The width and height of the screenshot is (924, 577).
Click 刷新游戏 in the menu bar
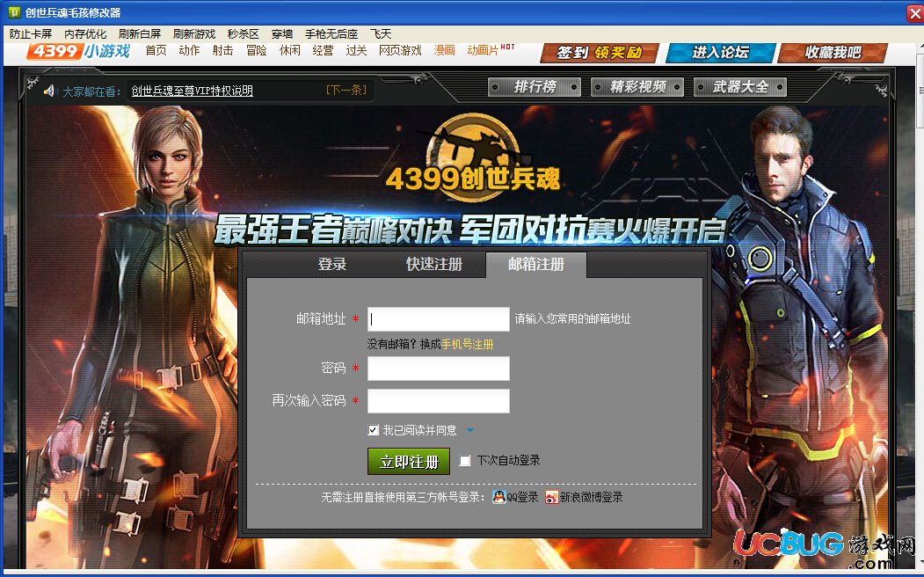[194, 33]
